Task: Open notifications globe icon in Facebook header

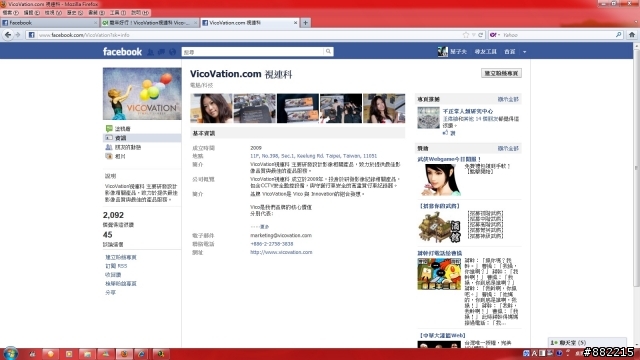Action: pos(172,52)
